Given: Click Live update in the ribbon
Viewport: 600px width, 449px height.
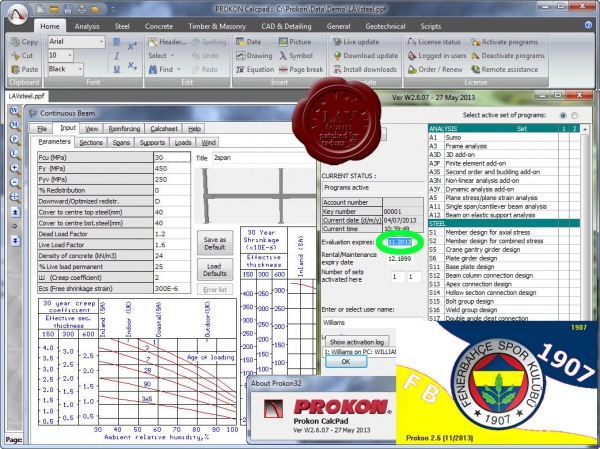Looking at the screenshot, I should [x=356, y=42].
